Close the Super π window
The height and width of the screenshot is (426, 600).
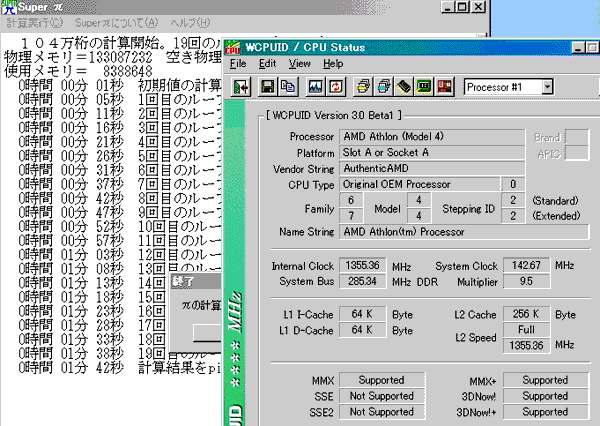[x=478, y=7]
